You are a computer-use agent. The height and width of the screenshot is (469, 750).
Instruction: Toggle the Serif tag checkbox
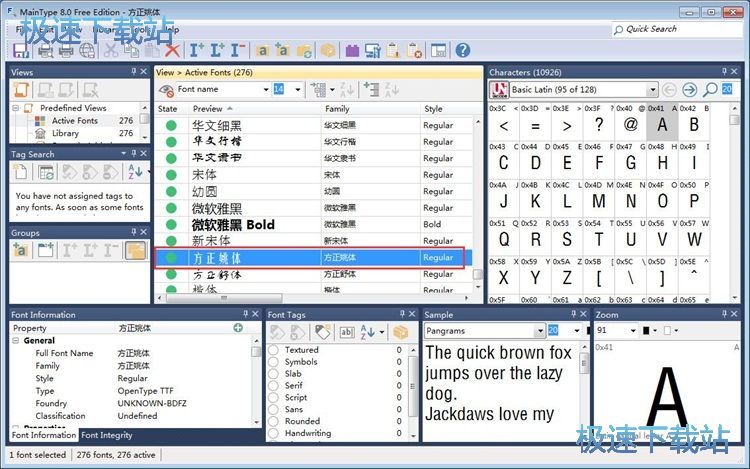tap(273, 386)
